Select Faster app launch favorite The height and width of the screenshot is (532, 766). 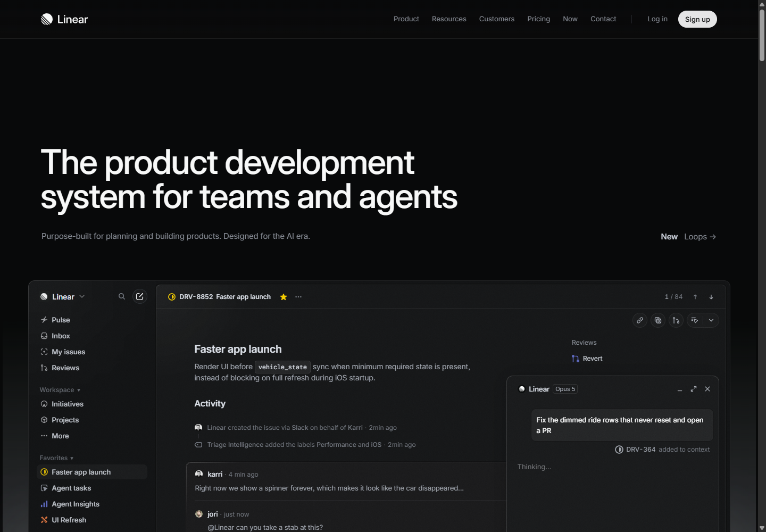[92, 472]
